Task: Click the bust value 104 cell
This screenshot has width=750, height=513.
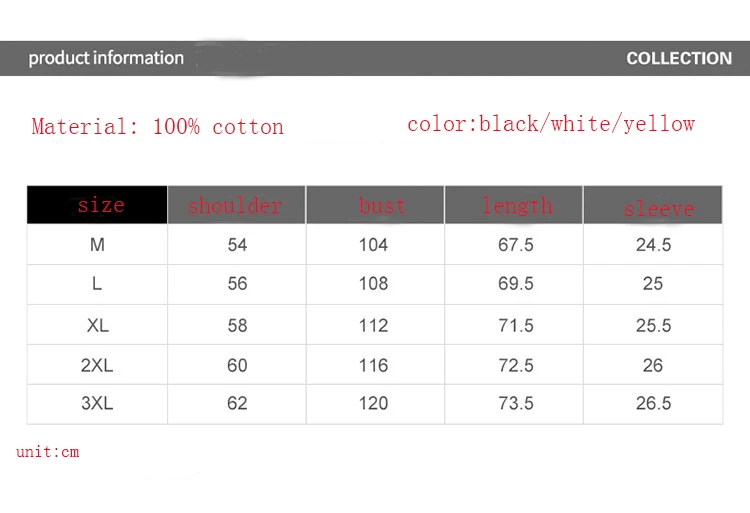Action: [375, 244]
